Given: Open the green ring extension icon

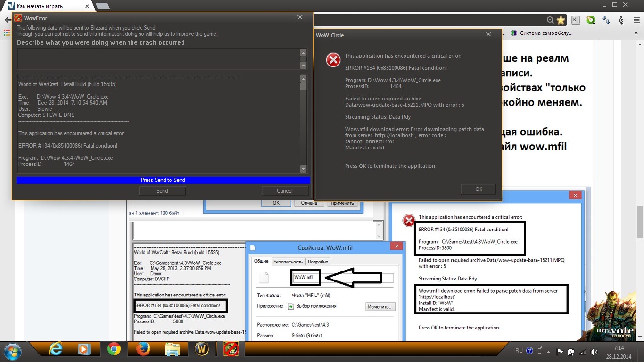Looking at the screenshot, I should 591,20.
